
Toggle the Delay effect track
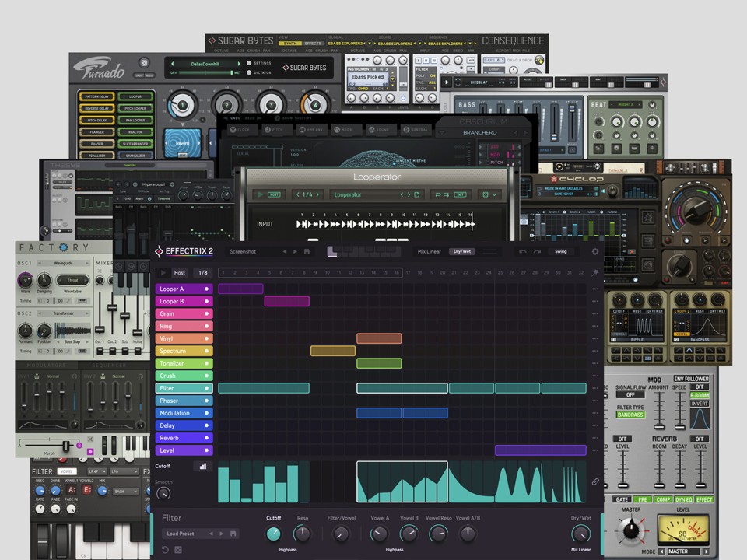point(206,425)
